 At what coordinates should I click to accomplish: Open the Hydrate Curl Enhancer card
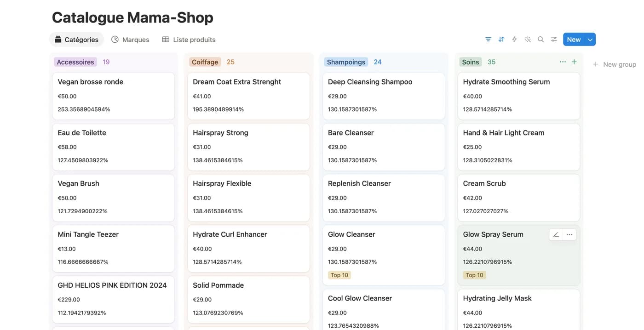pos(248,249)
